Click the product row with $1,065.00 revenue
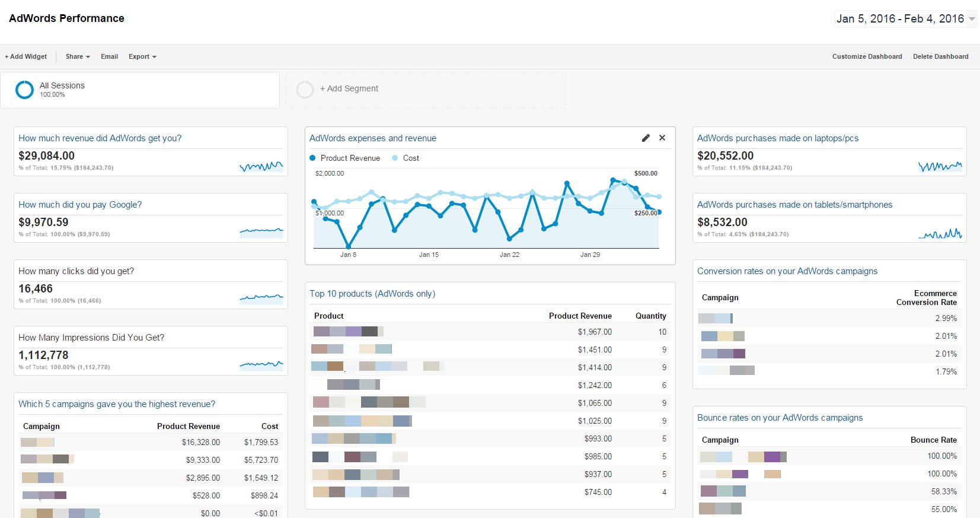Screen dimensions: 980x518 coord(490,403)
